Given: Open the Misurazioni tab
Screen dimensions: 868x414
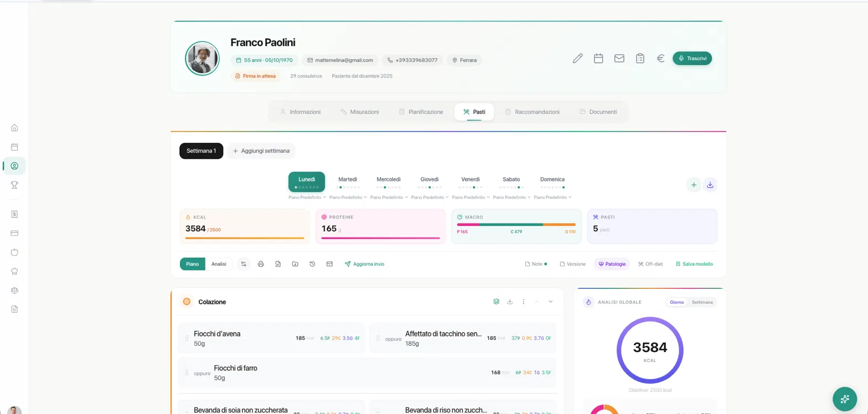Looking at the screenshot, I should [360, 112].
